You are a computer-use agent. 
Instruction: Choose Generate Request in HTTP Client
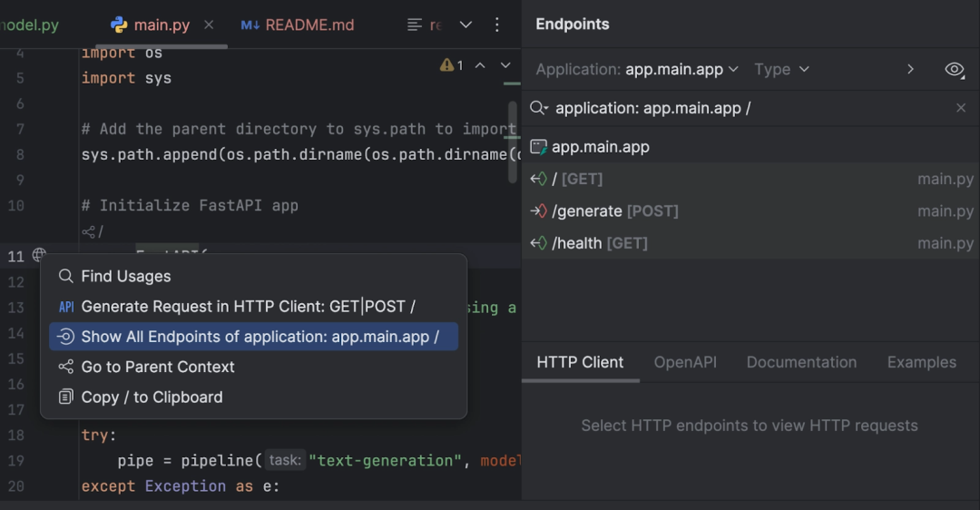pyautogui.click(x=254, y=306)
